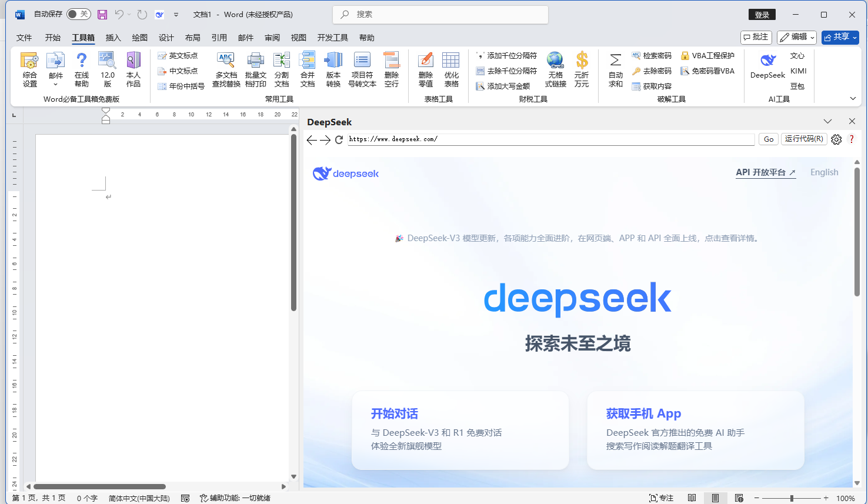Open the DeepSeek task pane options arrow
Image resolution: width=868 pixels, height=504 pixels.
click(x=827, y=121)
